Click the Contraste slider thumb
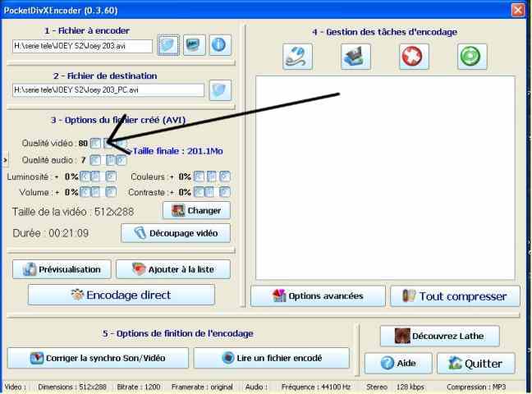This screenshot has width=532, height=394. [x=209, y=192]
